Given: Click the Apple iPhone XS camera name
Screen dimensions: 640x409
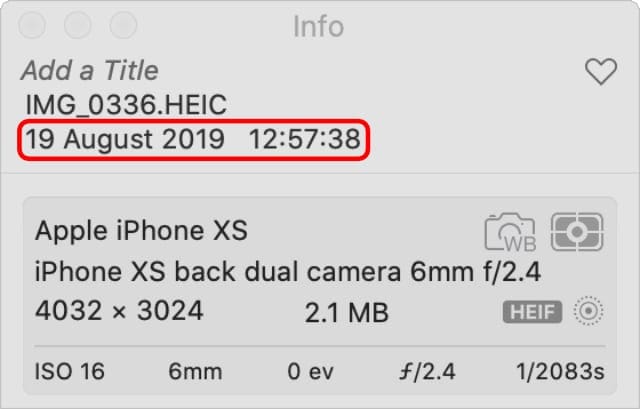Looking at the screenshot, I should pos(141,231).
